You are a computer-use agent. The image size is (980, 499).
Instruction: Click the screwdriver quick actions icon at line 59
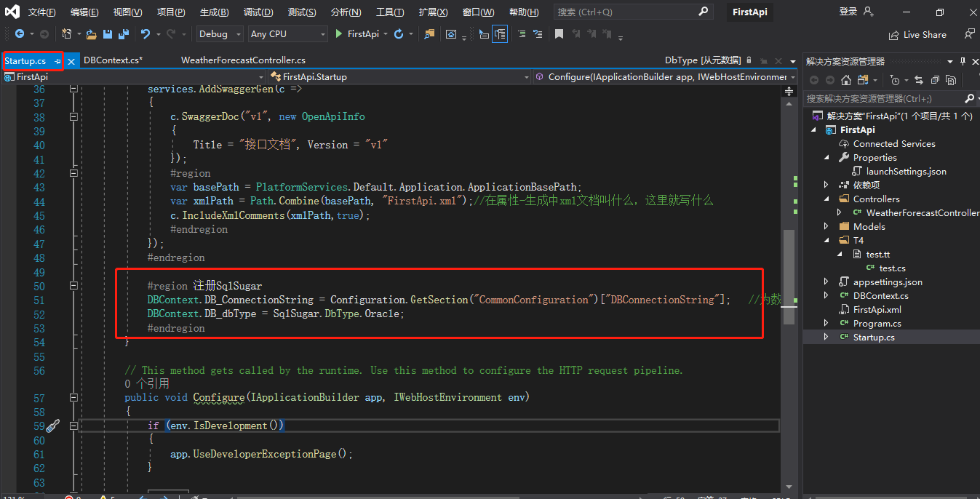click(53, 426)
